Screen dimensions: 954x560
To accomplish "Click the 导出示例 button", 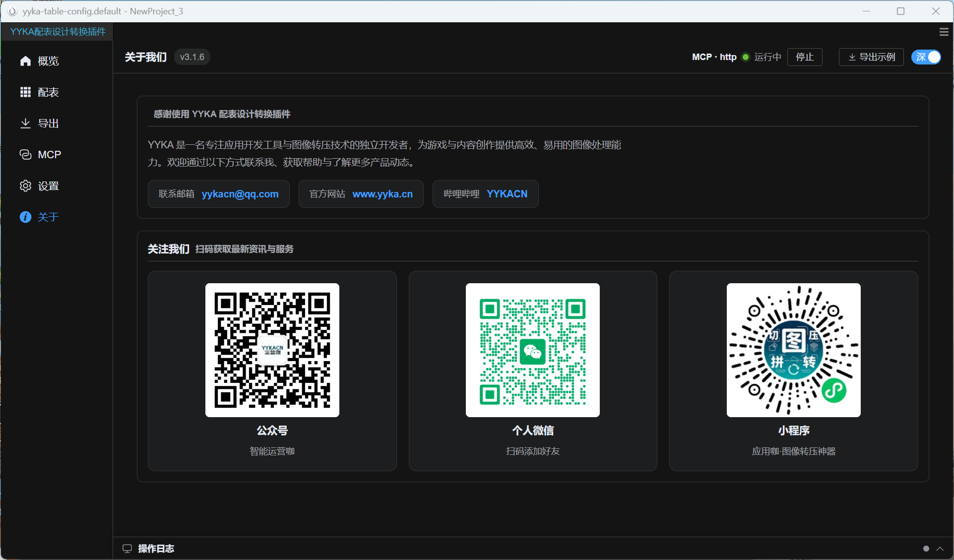I will coord(871,57).
